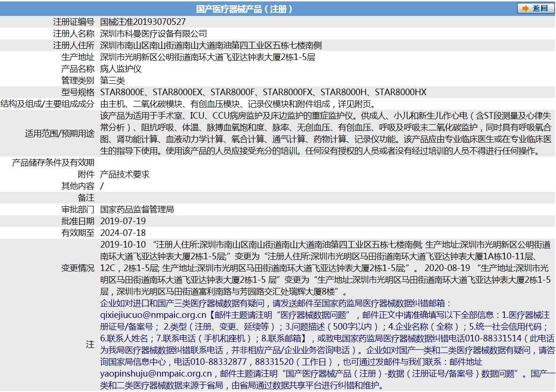The width and height of the screenshot is (556, 392).
Task: Click the label 有效期至
Action: point(78,233)
